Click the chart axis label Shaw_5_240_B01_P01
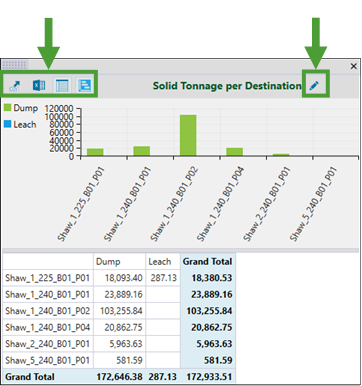The width and height of the screenshot is (362, 386). [313, 204]
